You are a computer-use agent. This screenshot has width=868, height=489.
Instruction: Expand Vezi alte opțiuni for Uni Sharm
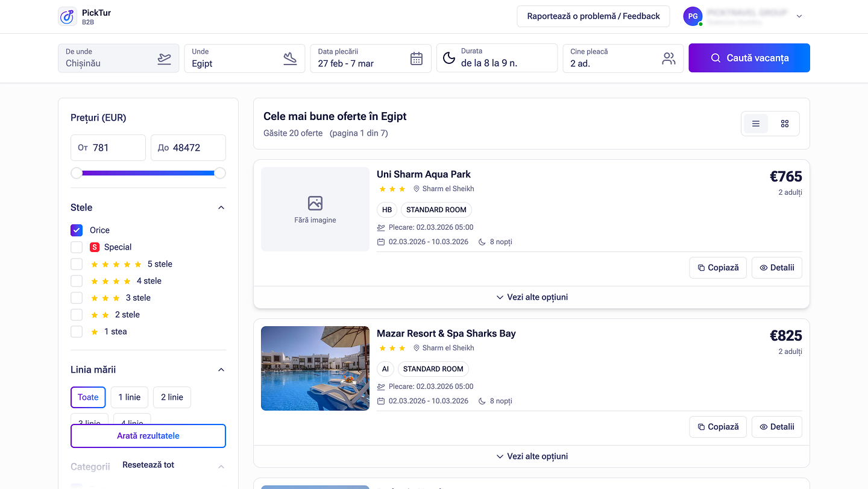coord(531,297)
